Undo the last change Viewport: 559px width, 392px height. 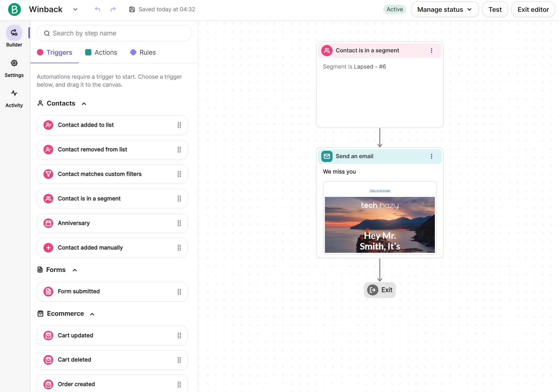(x=98, y=9)
